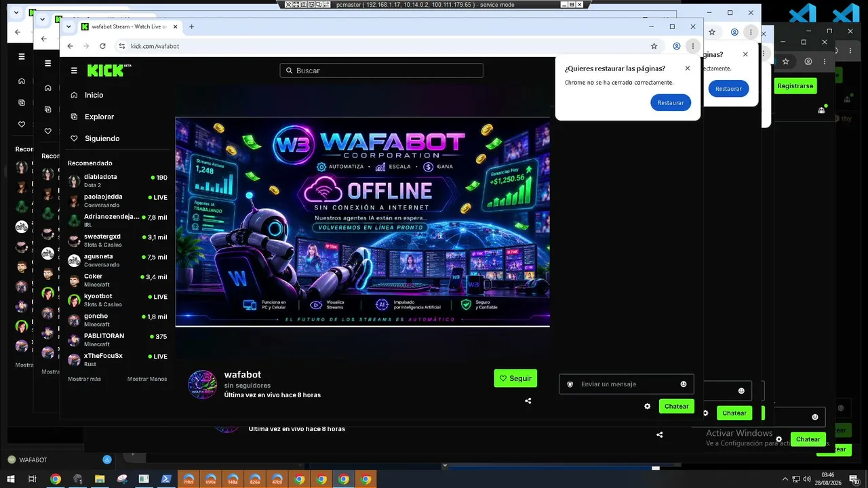868x488 pixels.
Task: Open PowerShell from the taskbar
Action: pyautogui.click(x=166, y=479)
